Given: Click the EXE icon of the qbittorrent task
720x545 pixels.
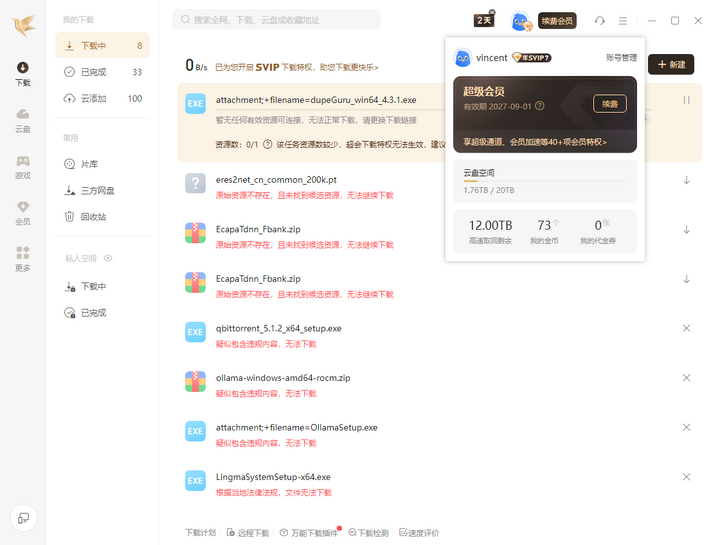Looking at the screenshot, I should (x=195, y=332).
